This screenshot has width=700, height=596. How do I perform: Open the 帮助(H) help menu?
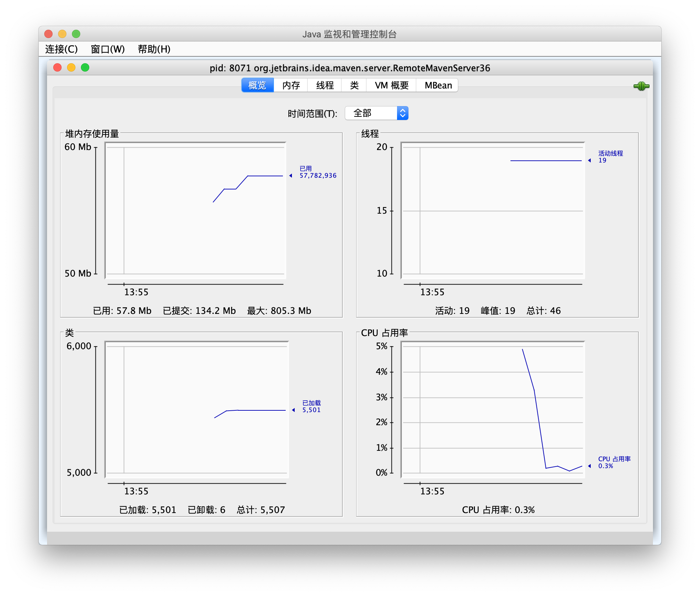(x=154, y=49)
